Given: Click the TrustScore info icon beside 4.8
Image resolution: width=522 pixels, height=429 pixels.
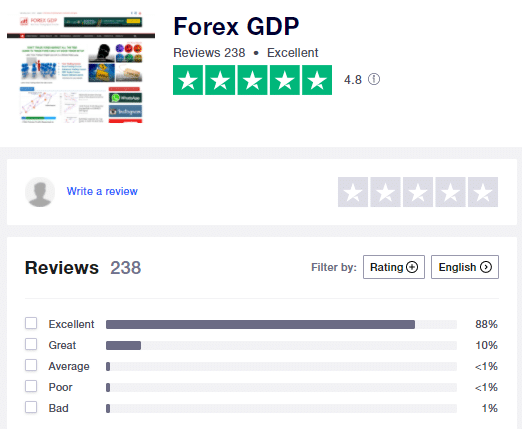Looking at the screenshot, I should [374, 79].
